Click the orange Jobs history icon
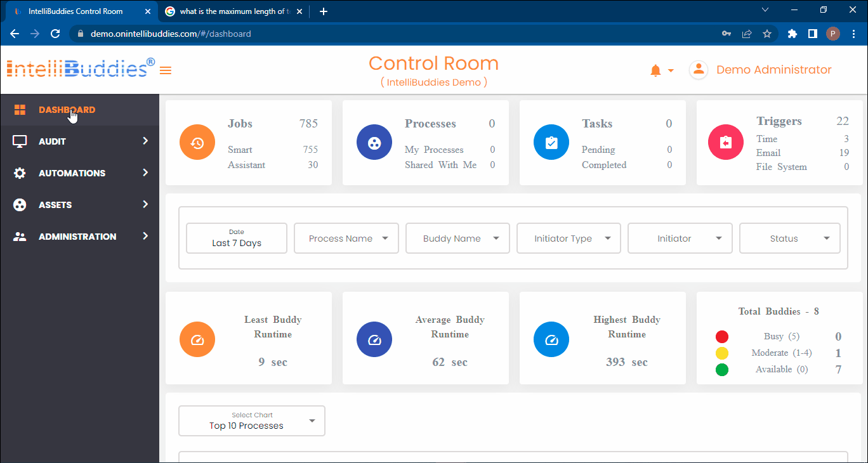 click(197, 142)
